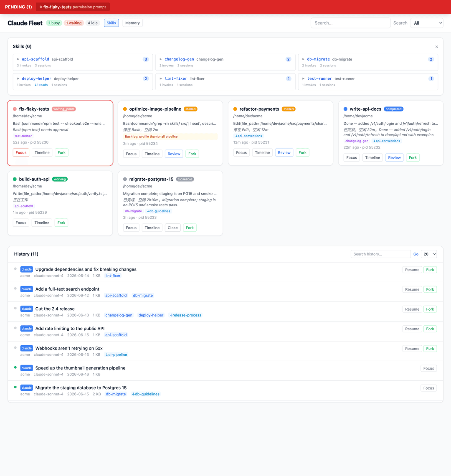Image resolution: width=451 pixels, height=476 pixels.
Task: Filter by the 1 waiting status pill
Action: click(x=74, y=23)
